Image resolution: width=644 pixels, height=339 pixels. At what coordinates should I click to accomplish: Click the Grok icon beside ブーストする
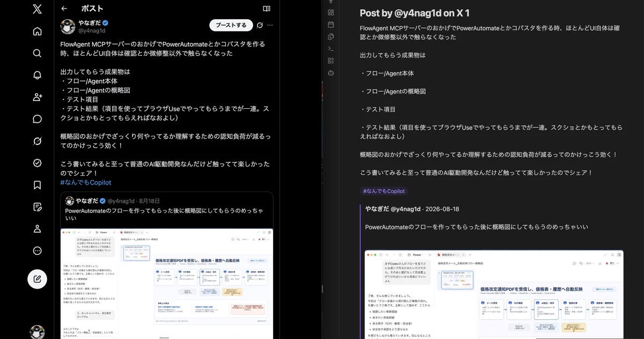[x=260, y=25]
